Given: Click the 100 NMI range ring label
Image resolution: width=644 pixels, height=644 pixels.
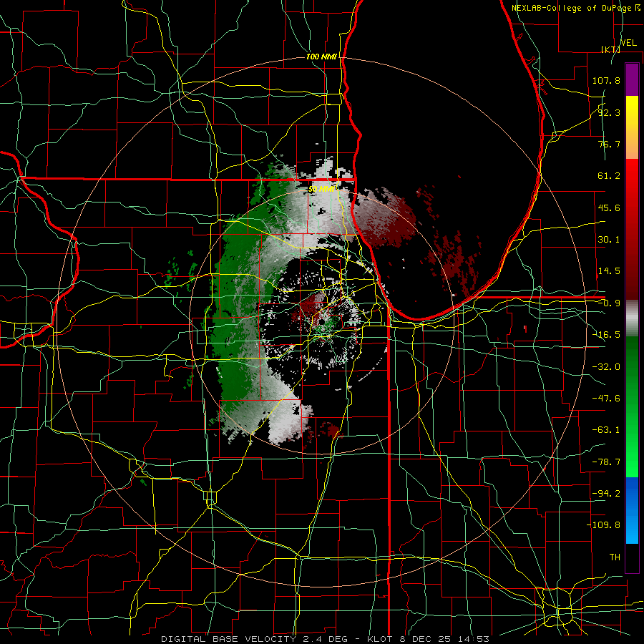Looking at the screenshot, I should [x=321, y=57].
